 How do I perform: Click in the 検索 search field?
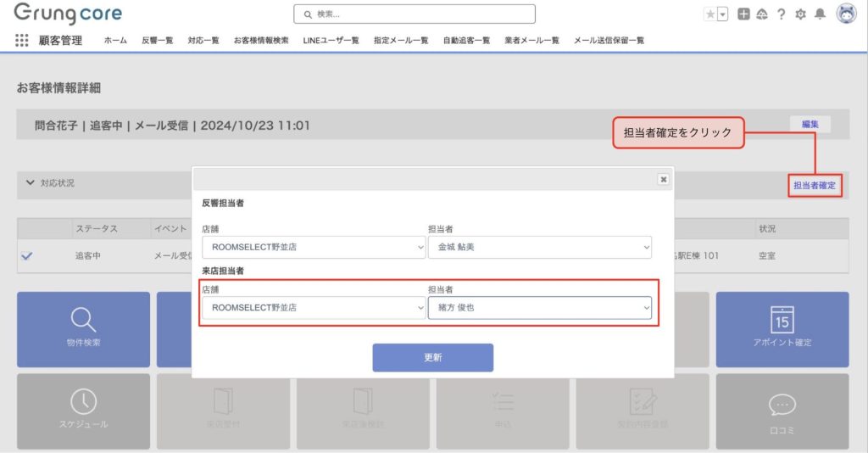(x=415, y=14)
